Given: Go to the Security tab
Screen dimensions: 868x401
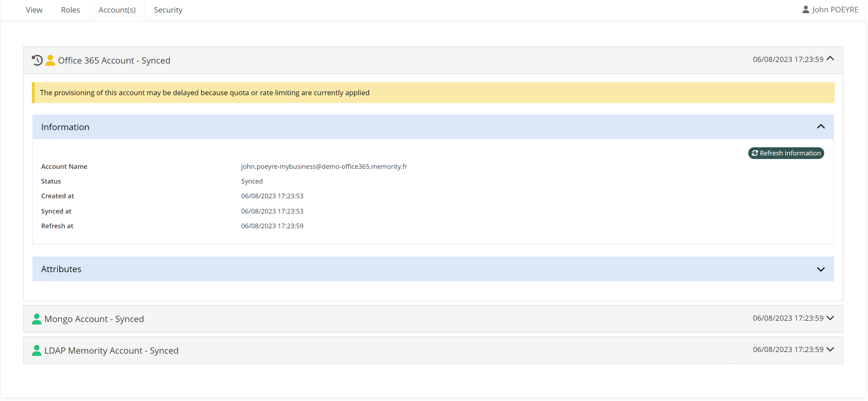Looking at the screenshot, I should pos(168,10).
